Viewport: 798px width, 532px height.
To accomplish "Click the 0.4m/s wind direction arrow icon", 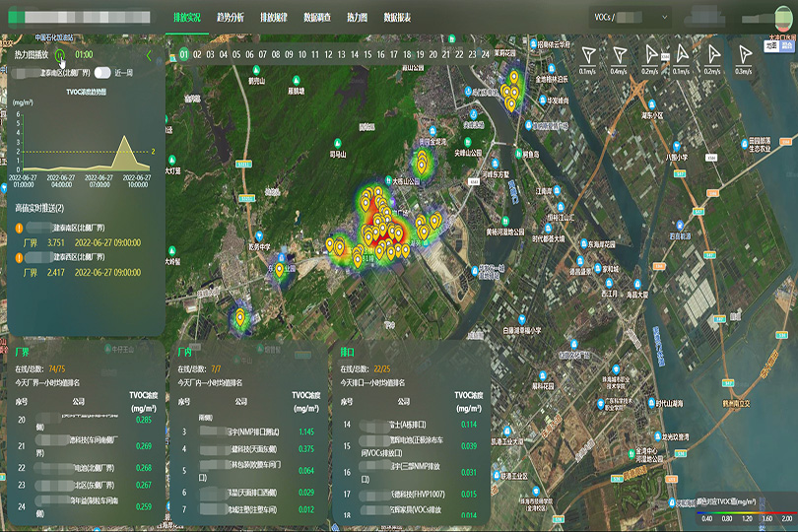I will (x=619, y=54).
